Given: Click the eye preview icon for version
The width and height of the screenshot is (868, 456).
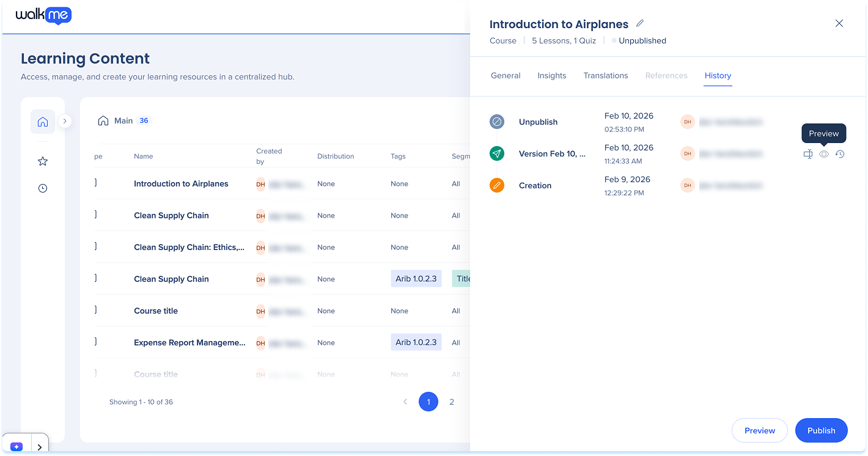Looking at the screenshot, I should coord(824,154).
